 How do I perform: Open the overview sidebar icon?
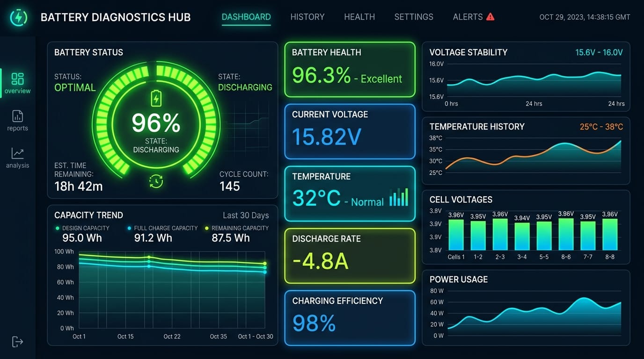point(17,79)
